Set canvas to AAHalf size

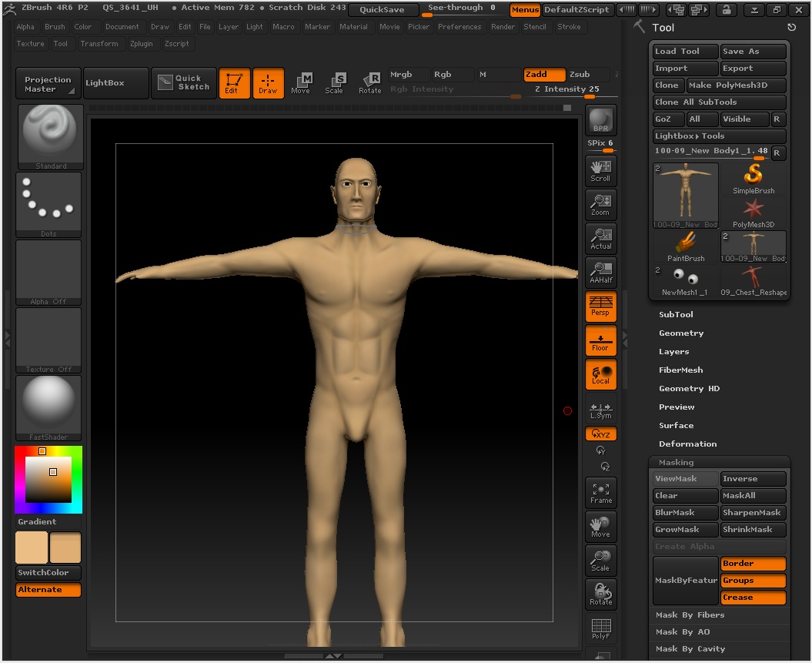click(600, 273)
